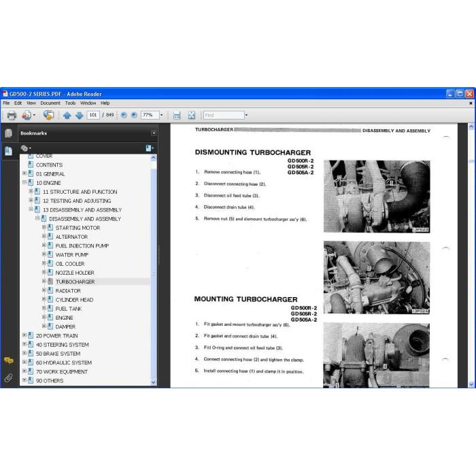Open the Attachments paperclip icon
The height and width of the screenshot is (476, 476).
pyautogui.click(x=8, y=378)
